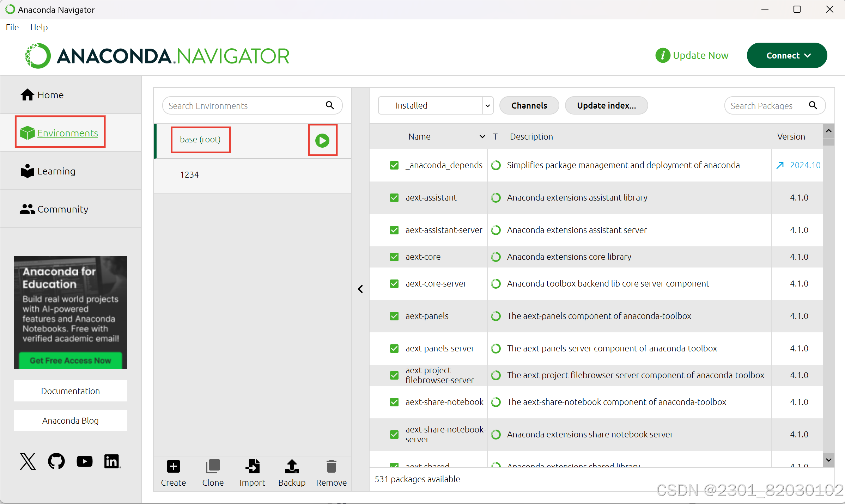
Task: Click the package list scroll down arrow
Action: 829,460
